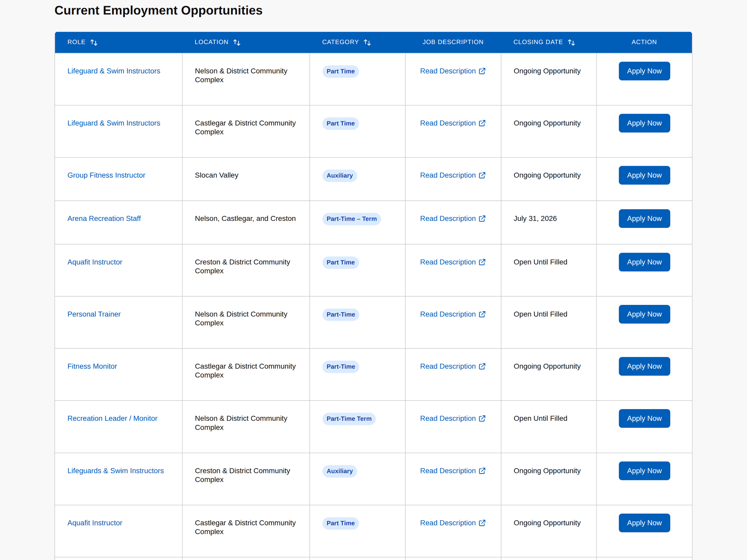Click external link icon in Group Fitness Instructor row
The image size is (747, 560).
482,175
